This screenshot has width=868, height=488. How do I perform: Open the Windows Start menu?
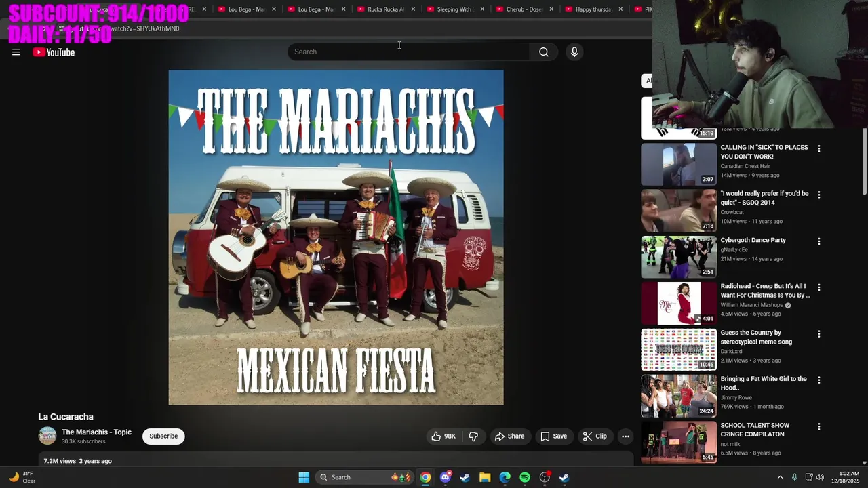click(x=304, y=477)
